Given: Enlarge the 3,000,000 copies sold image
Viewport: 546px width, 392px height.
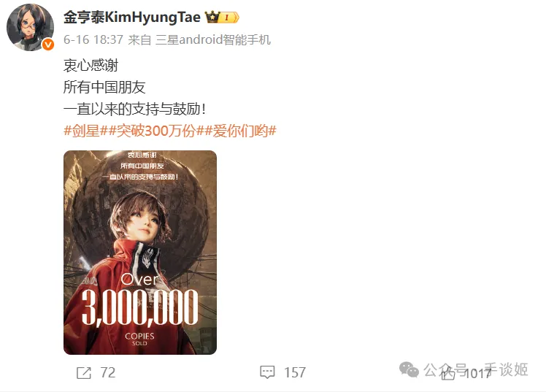Looking at the screenshot, I should point(140,253).
